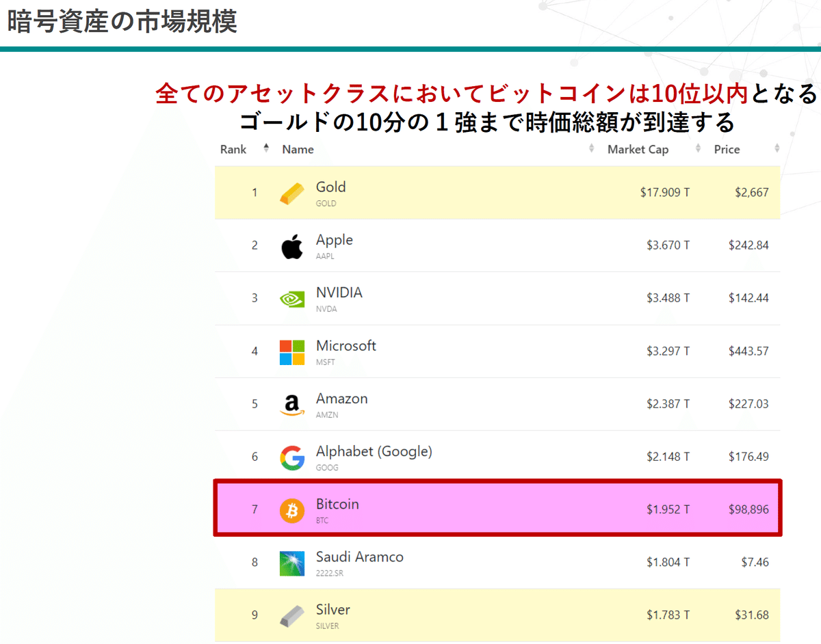This screenshot has width=821, height=644.
Task: Click the Saudi Aramco name text
Action: click(359, 557)
